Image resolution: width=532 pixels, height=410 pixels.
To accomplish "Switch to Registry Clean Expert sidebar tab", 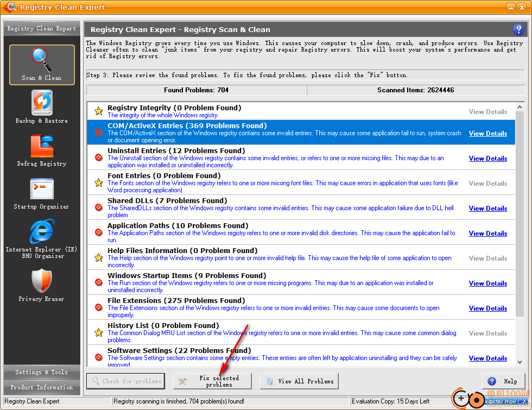I will tap(42, 28).
